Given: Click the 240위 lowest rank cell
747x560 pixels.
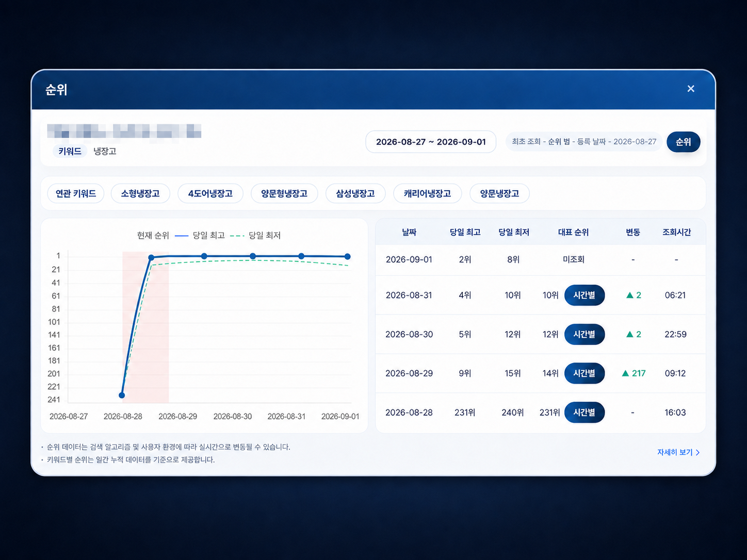Looking at the screenshot, I should tap(513, 413).
